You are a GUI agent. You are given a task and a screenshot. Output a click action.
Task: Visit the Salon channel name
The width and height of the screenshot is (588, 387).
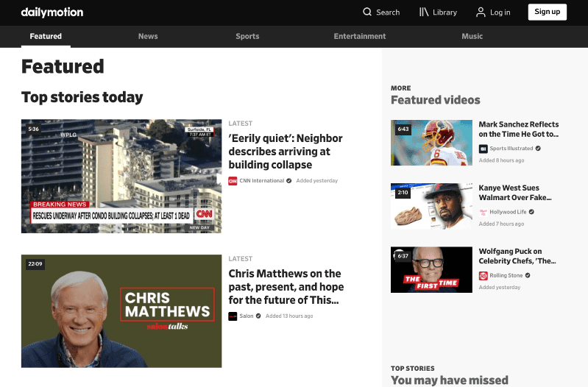coord(247,316)
